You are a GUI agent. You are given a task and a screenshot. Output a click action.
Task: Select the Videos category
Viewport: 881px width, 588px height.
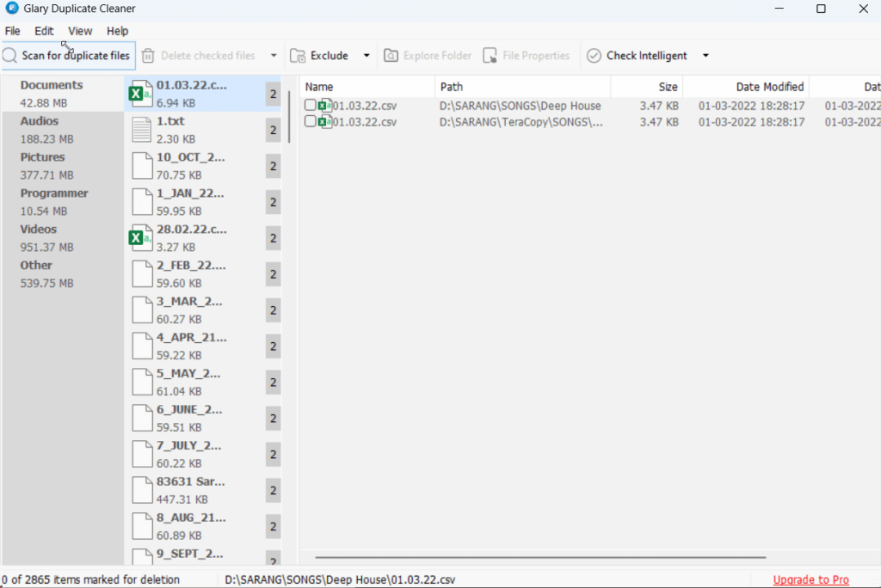[x=63, y=238]
